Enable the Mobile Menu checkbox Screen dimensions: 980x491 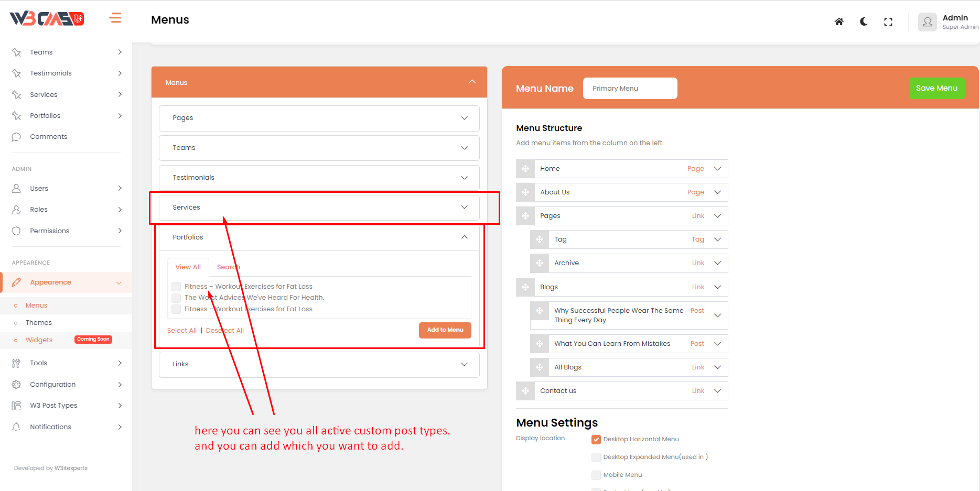(596, 475)
